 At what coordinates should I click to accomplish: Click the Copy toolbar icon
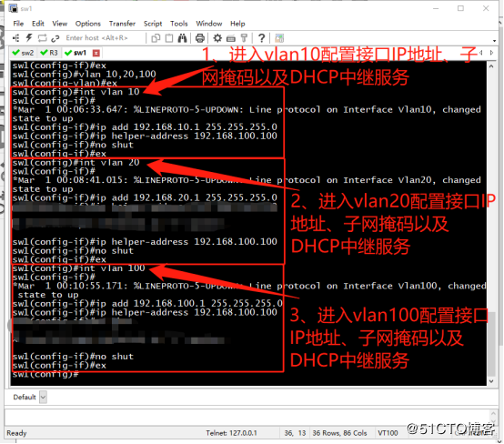(x=156, y=38)
